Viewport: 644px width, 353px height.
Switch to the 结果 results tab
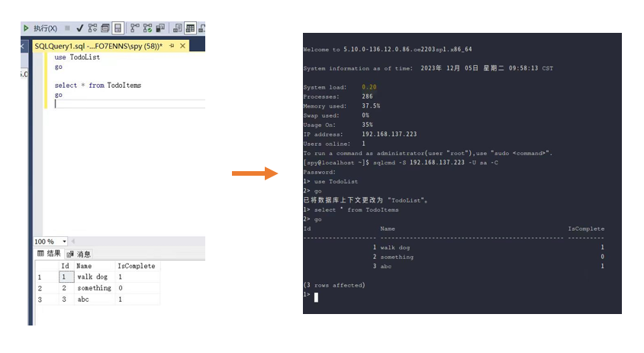[49, 254]
